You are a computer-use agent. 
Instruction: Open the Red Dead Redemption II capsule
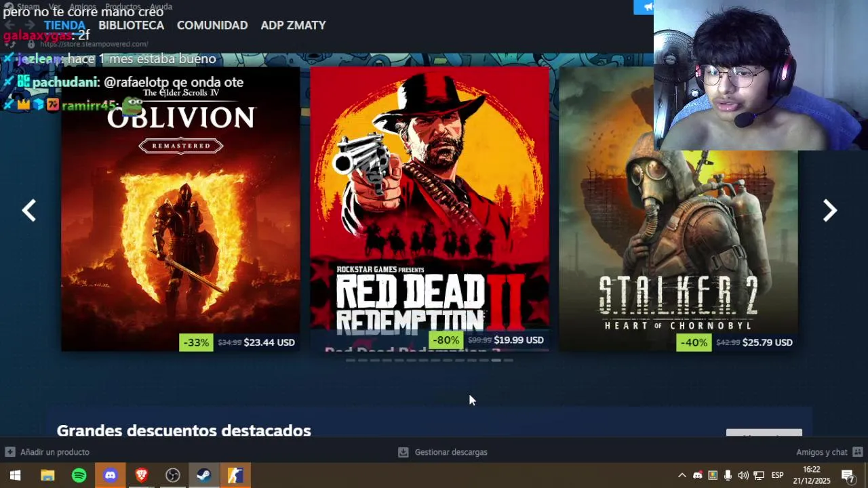point(429,207)
